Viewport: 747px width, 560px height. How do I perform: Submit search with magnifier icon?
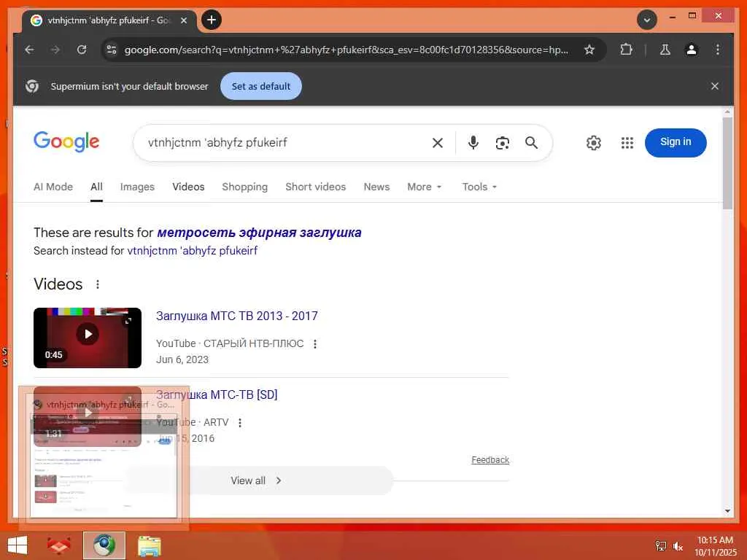pyautogui.click(x=531, y=142)
